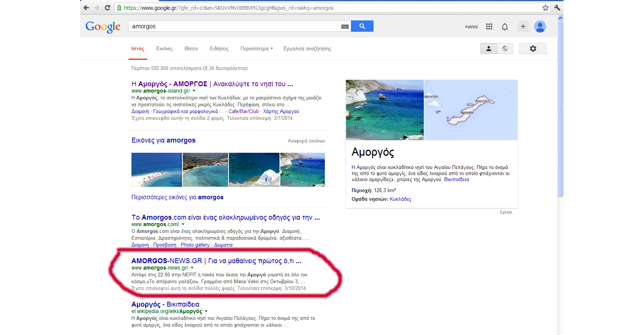Click the +eirini profile link

[471, 26]
